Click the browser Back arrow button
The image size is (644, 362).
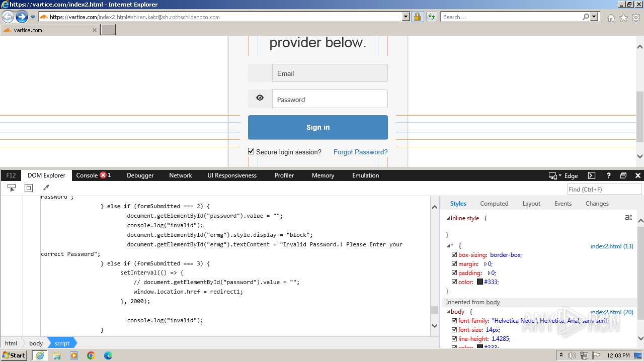coord(8,17)
